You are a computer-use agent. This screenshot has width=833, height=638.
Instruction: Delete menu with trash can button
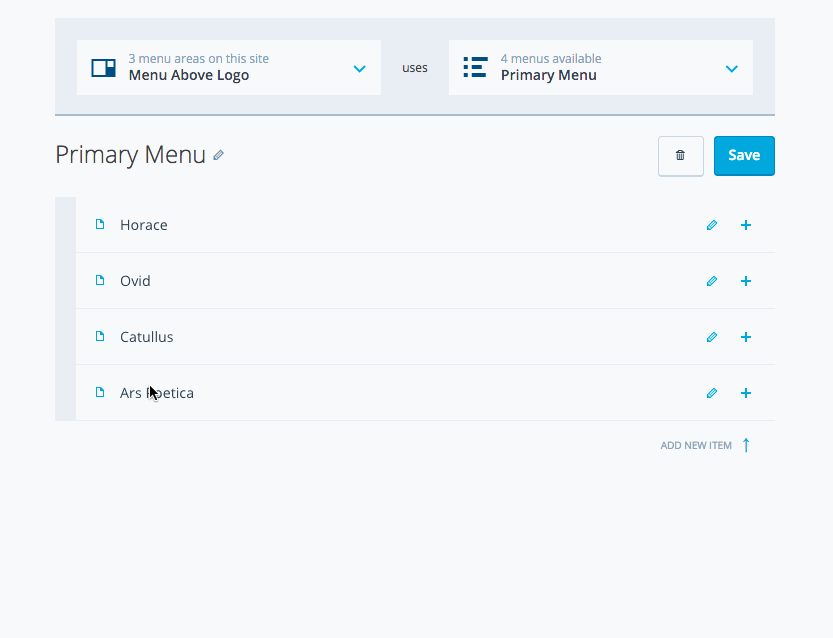(681, 156)
